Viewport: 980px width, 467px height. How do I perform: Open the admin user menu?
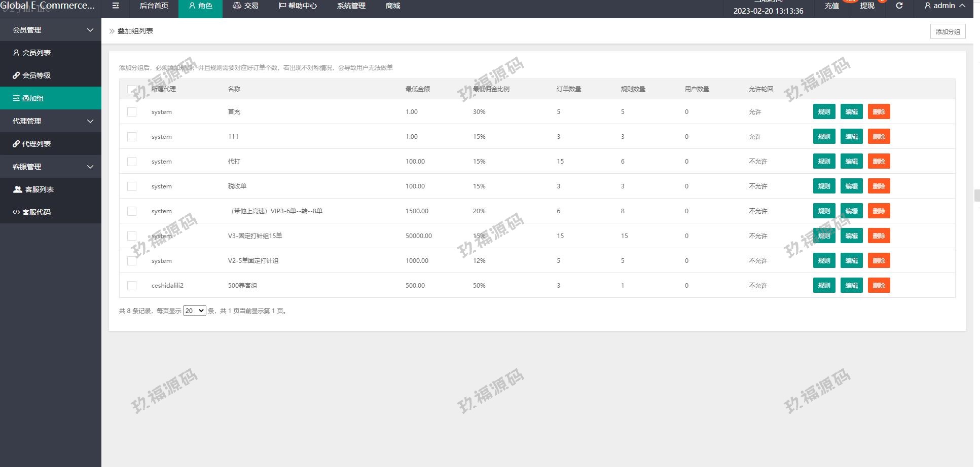pyautogui.click(x=945, y=6)
